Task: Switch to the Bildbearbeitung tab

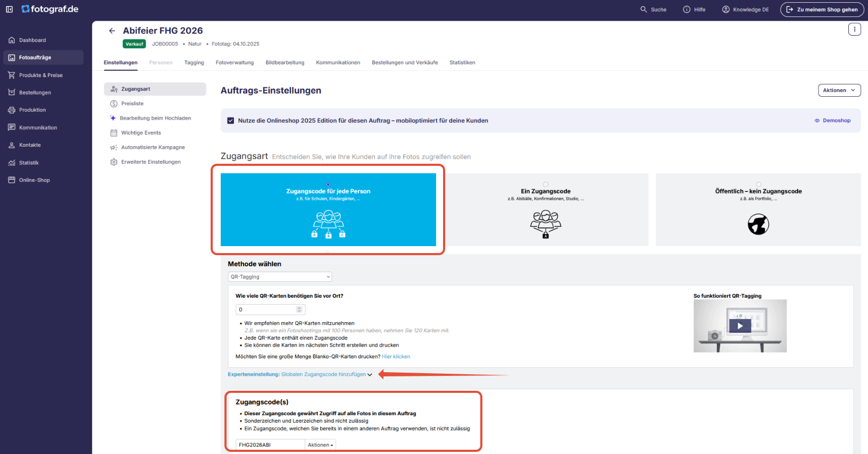Action: (285, 63)
